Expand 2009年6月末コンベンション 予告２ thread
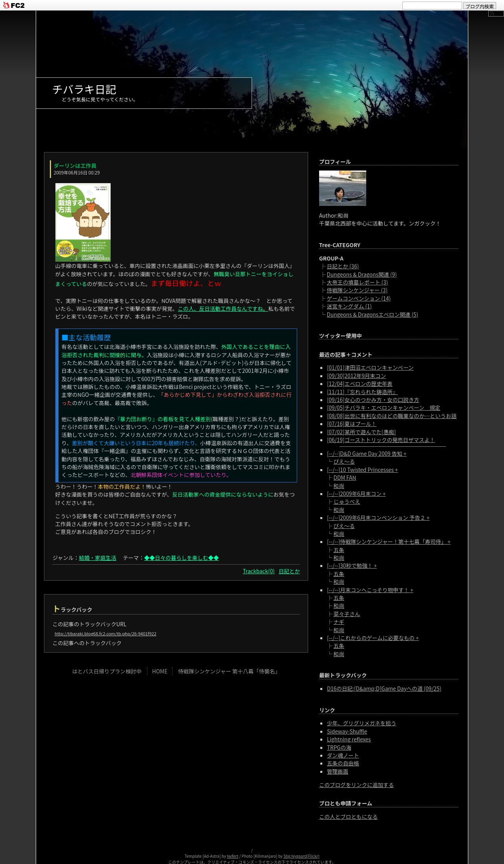This screenshot has width=504, height=864. [378, 518]
